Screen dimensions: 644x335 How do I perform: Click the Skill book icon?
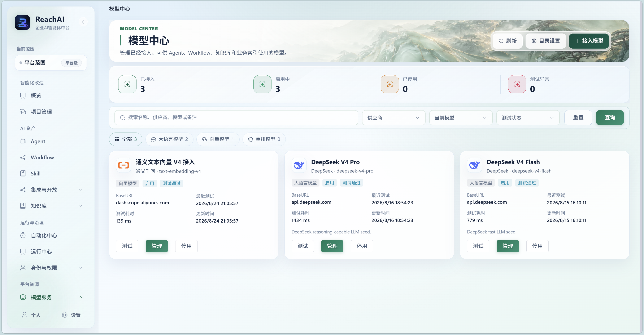[23, 174]
